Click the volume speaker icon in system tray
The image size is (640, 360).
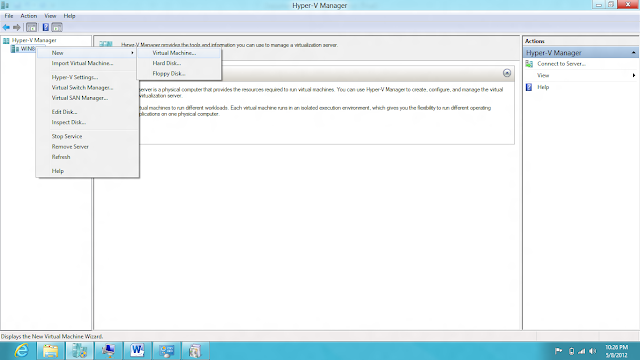593,351
